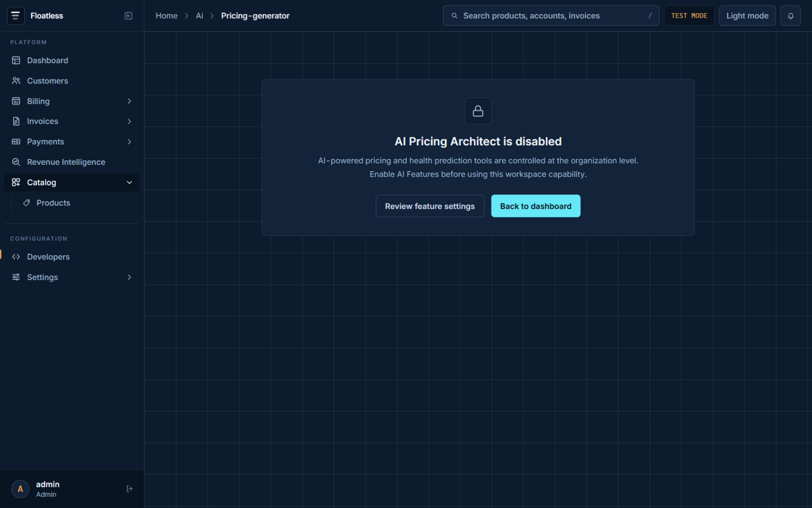The image size is (812, 508).
Task: Click the Customers people icon
Action: coord(16,81)
